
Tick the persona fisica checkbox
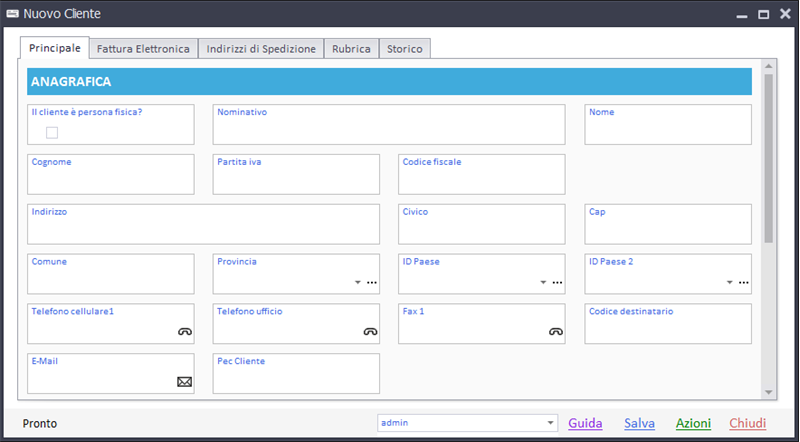[x=52, y=133]
